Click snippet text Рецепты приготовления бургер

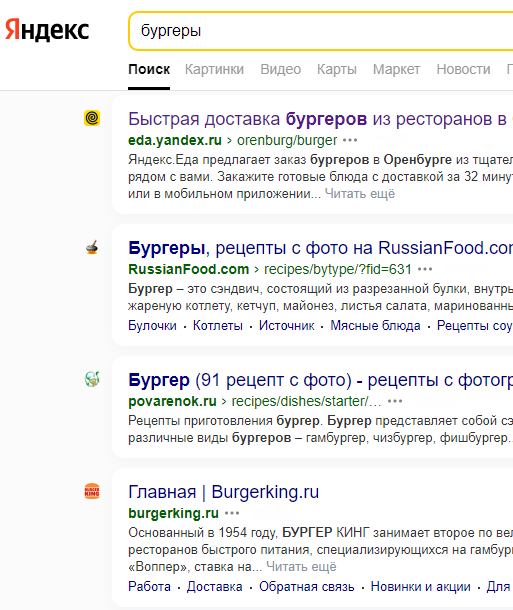point(224,421)
